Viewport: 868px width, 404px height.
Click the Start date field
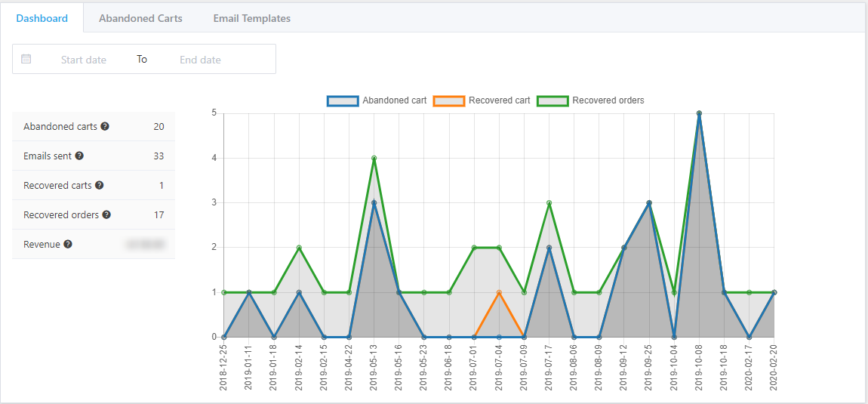tap(84, 60)
